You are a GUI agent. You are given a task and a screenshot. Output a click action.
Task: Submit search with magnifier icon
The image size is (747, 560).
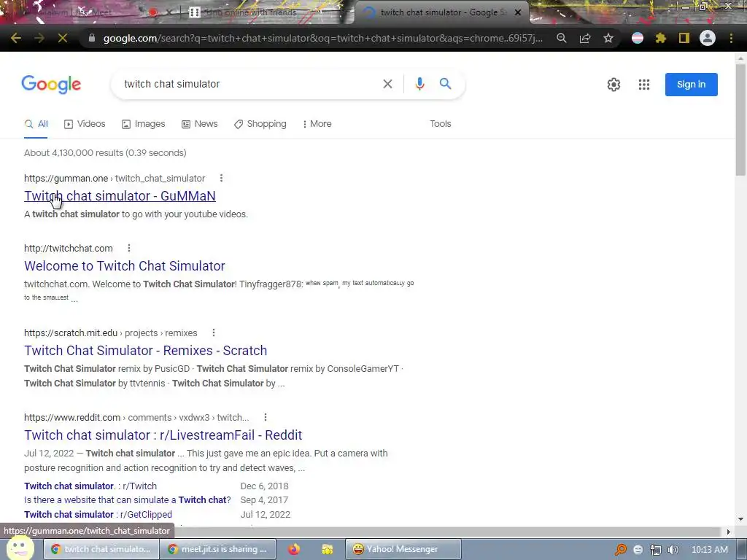tap(446, 84)
